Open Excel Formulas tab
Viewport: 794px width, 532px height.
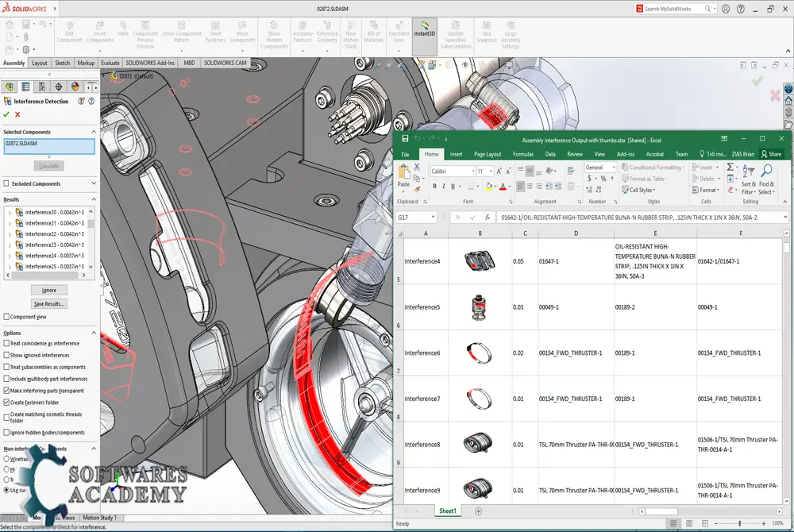(x=523, y=154)
